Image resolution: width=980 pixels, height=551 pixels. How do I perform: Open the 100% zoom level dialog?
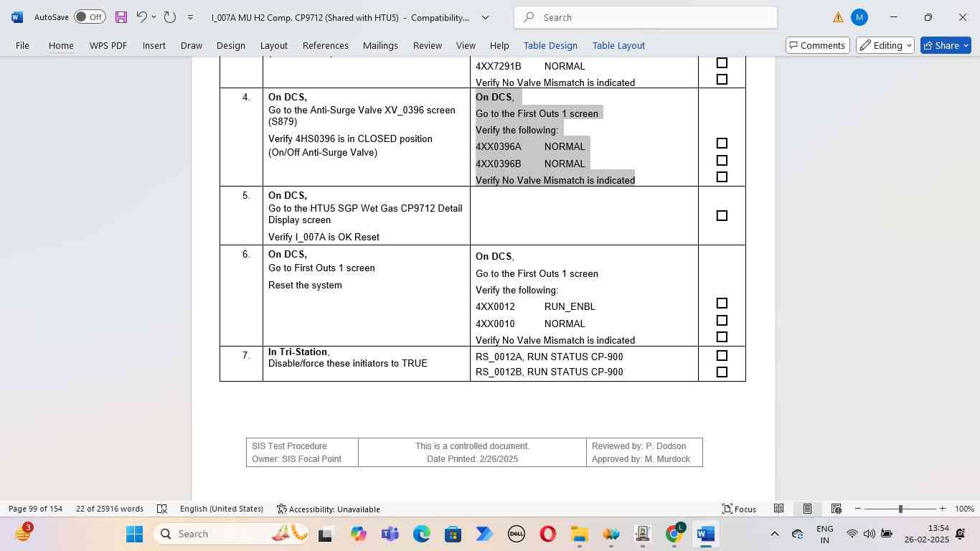[x=964, y=509]
